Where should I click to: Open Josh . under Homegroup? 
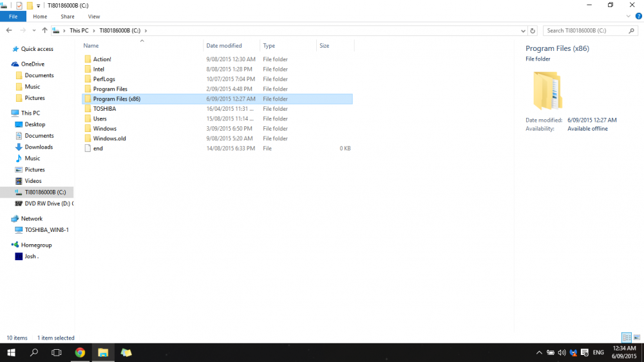(x=31, y=256)
